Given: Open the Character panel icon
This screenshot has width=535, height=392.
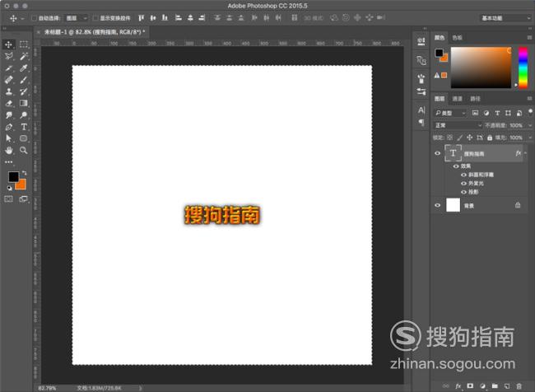Looking at the screenshot, I should 421,110.
